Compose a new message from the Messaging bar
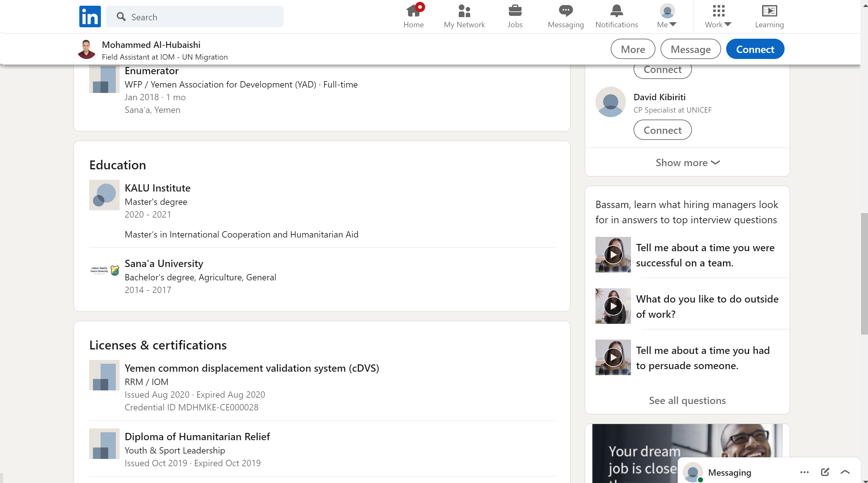 [825, 472]
